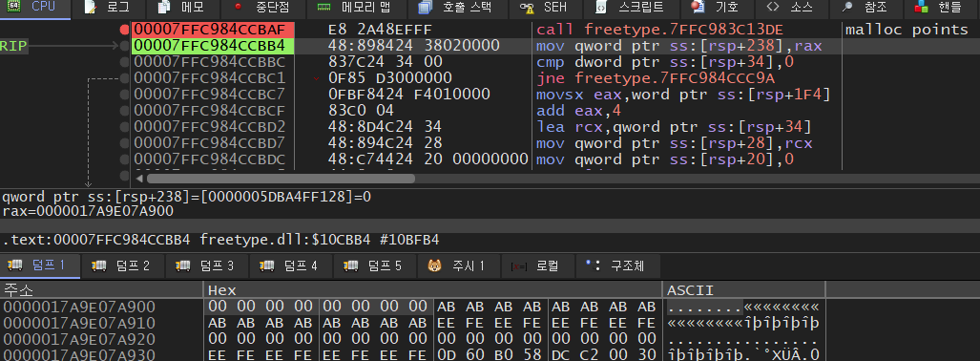The width and height of the screenshot is (980, 361).
Task: Open the 소스 (source) tab
Action: pos(790,8)
